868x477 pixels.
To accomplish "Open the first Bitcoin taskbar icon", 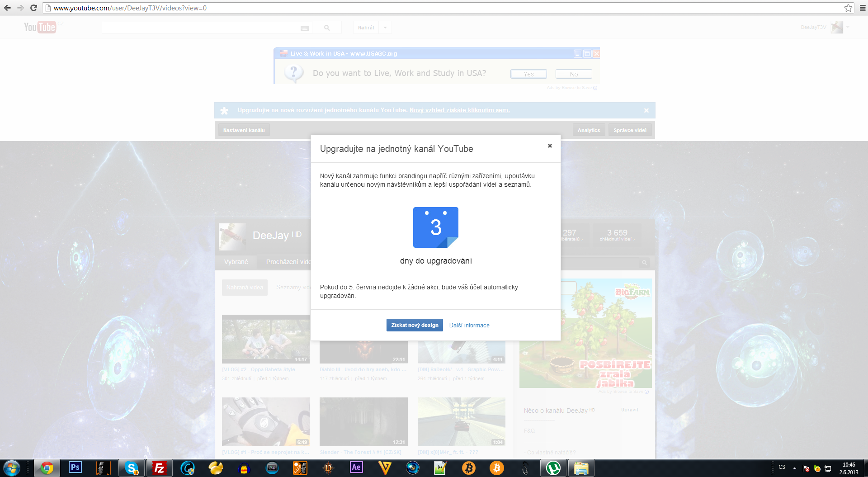I will point(469,468).
